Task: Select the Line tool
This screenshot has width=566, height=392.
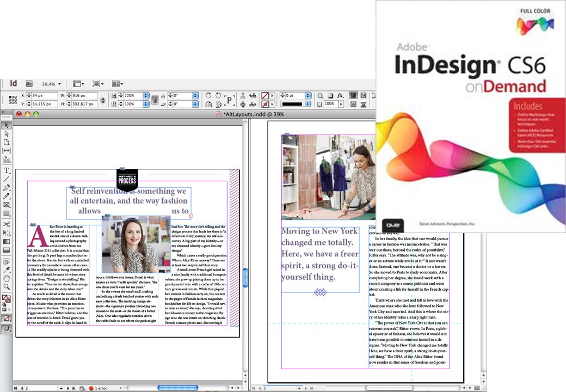Action: pyautogui.click(x=7, y=179)
